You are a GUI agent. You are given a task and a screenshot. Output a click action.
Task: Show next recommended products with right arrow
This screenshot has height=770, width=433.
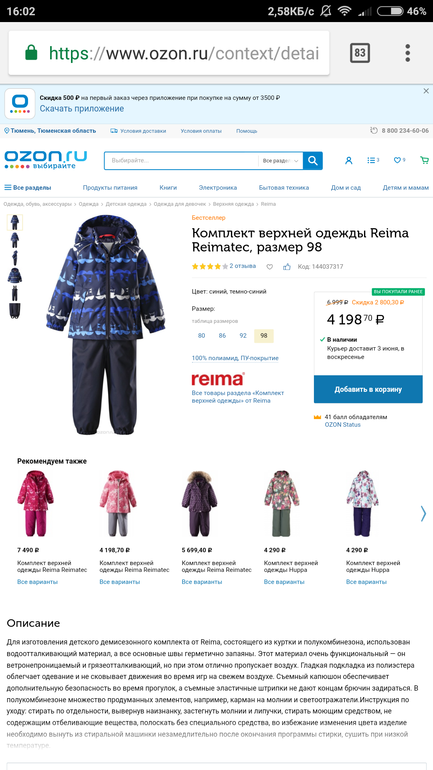pos(423,514)
